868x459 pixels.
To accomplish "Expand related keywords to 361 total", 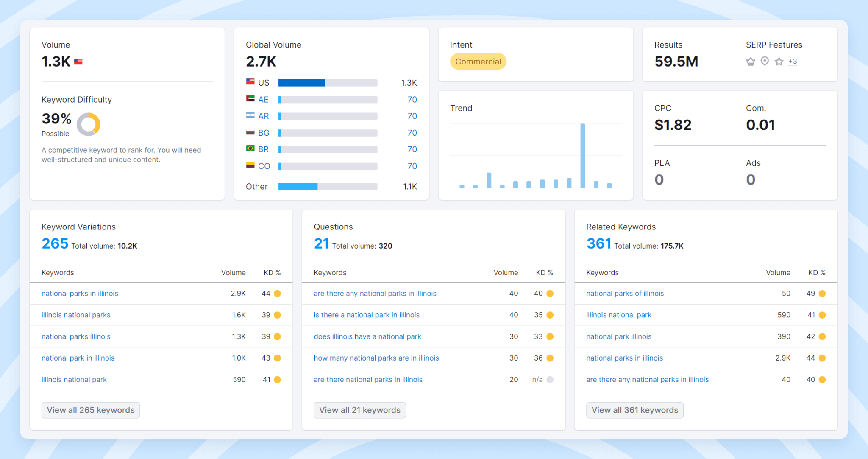I will click(635, 410).
